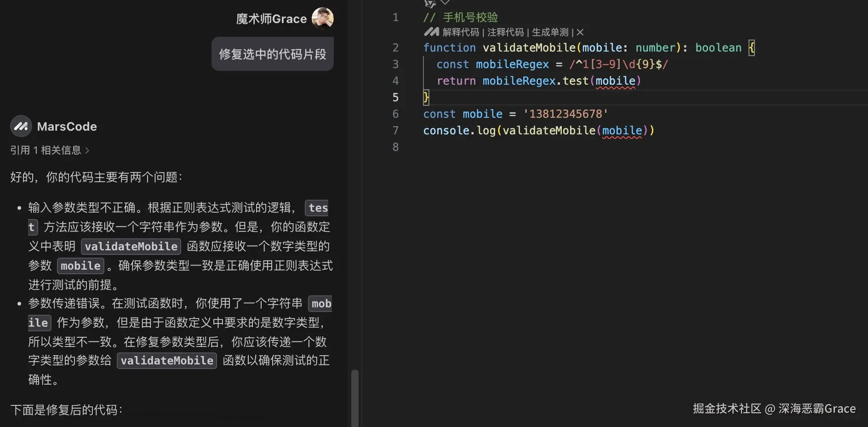
Task: Click the '13812345678' string literal
Action: [x=565, y=114]
